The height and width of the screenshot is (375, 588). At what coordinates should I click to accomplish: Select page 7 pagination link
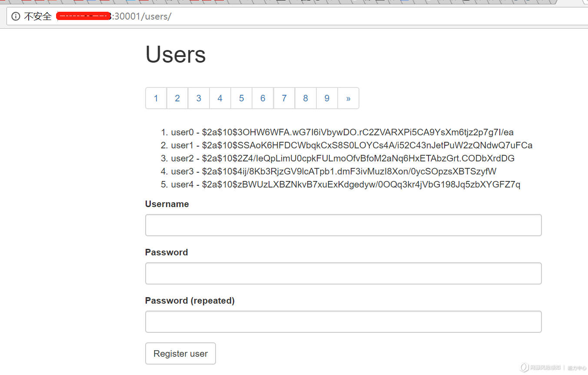pos(284,98)
